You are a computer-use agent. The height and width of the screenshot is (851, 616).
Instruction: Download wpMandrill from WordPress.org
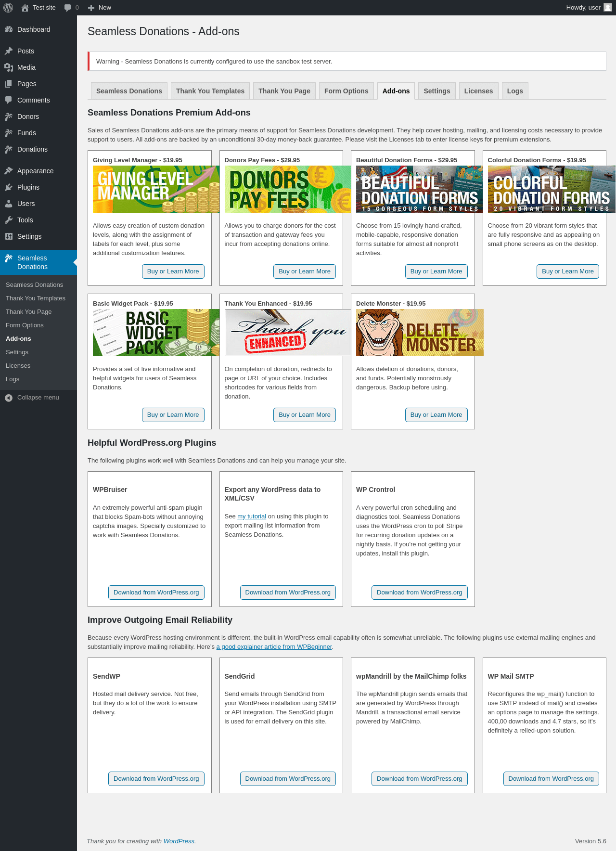pos(420,779)
